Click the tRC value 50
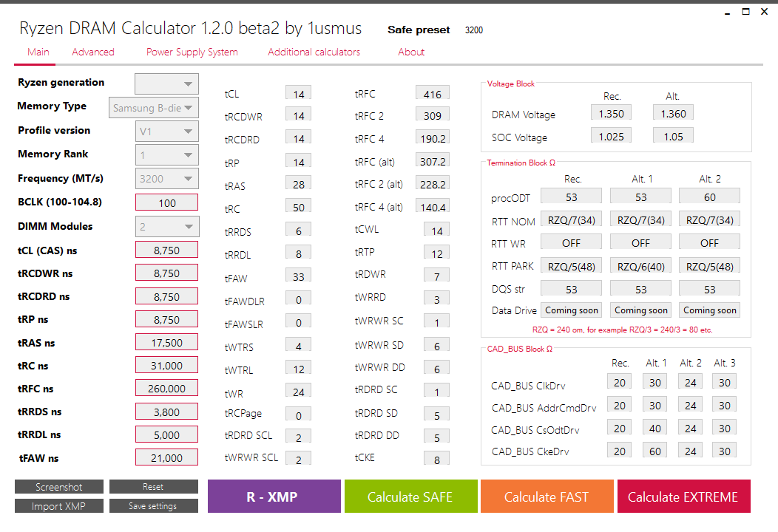Screen dimensions: 778x532 (x=299, y=207)
